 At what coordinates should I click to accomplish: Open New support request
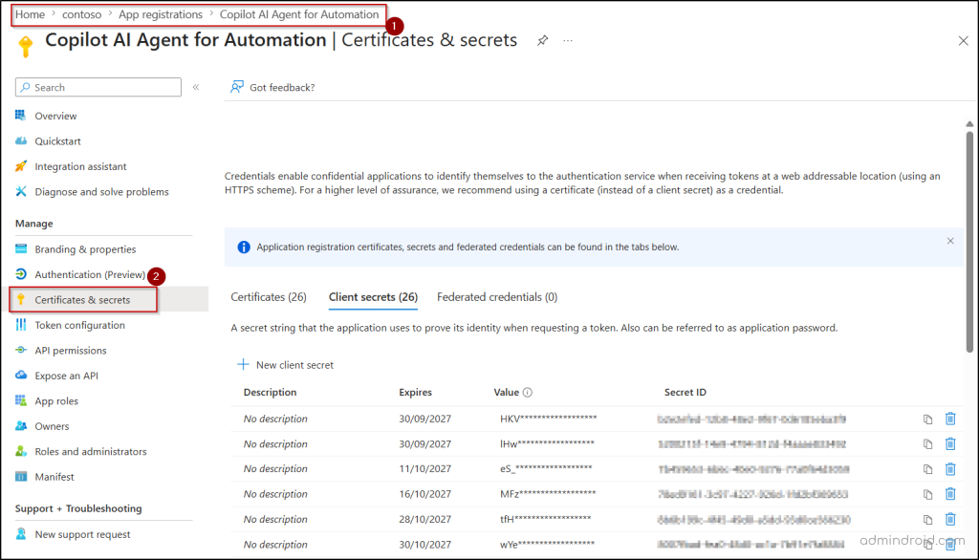[x=82, y=534]
